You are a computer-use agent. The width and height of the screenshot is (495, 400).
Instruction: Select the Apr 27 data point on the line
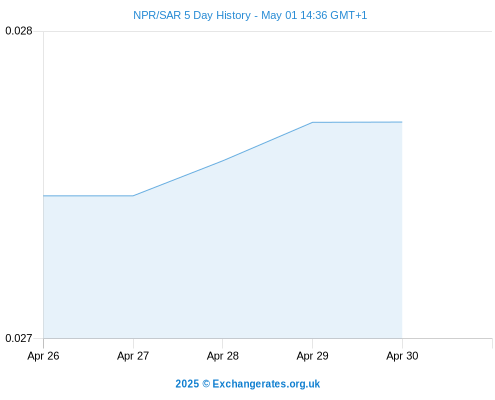[x=133, y=196]
